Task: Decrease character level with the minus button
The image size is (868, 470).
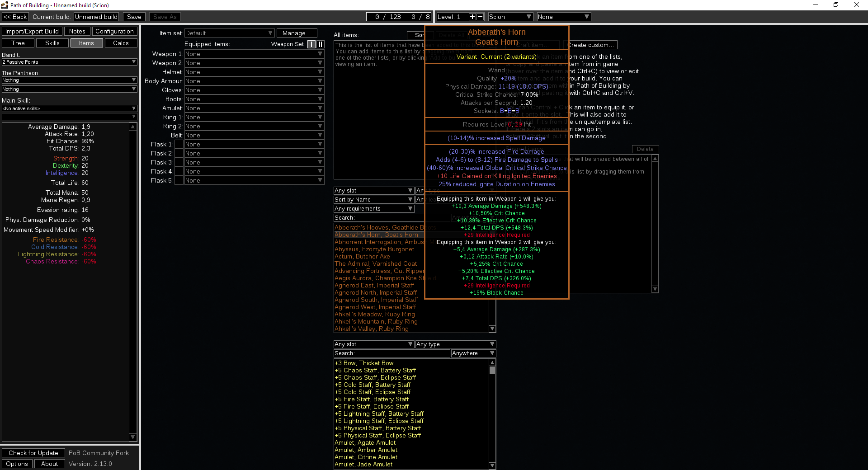Action: pyautogui.click(x=480, y=17)
